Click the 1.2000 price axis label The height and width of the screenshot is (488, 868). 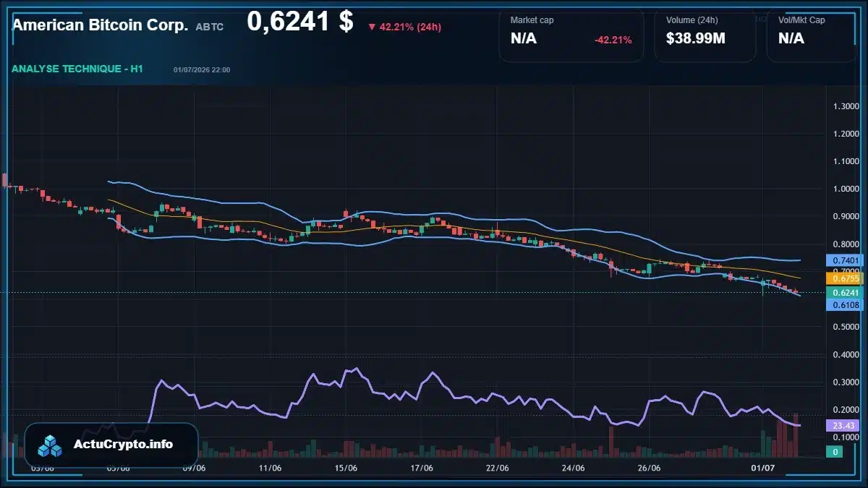[846, 134]
